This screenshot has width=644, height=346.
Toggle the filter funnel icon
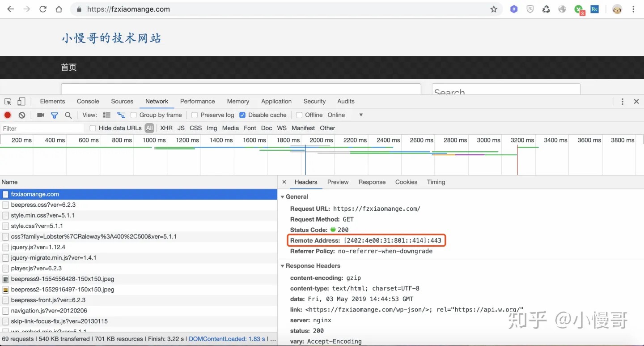pyautogui.click(x=54, y=115)
